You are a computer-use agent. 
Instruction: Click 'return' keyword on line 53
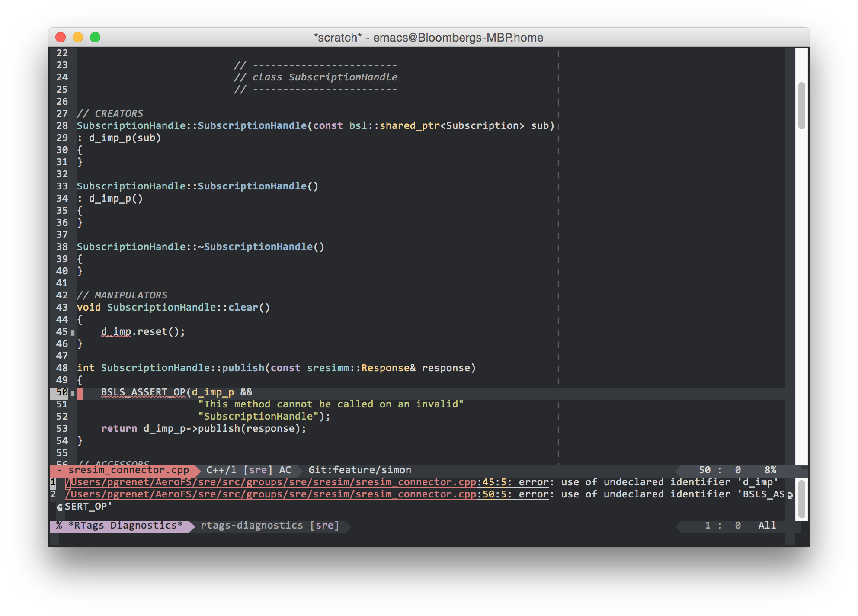(119, 428)
